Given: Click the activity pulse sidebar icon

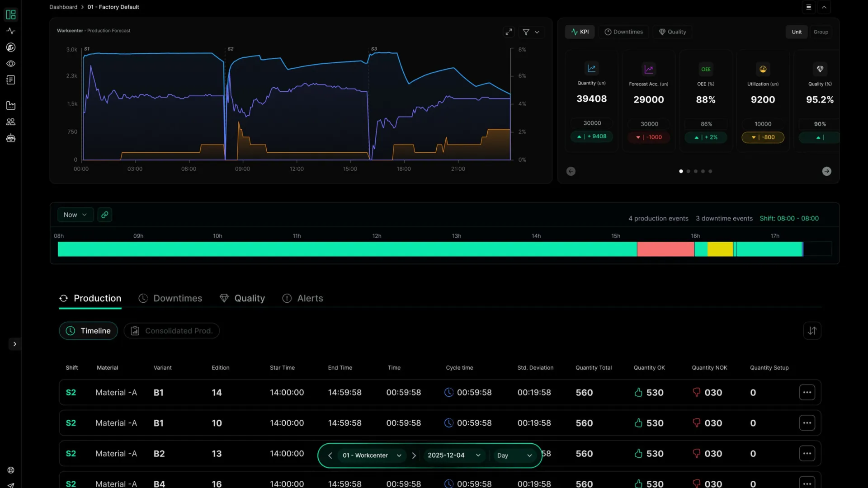Looking at the screenshot, I should point(11,31).
